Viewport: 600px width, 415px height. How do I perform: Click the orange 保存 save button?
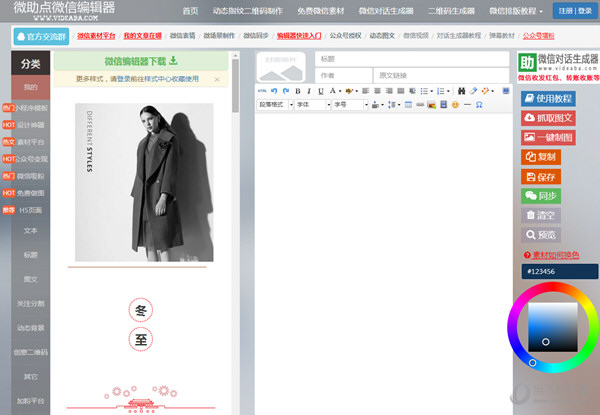(x=541, y=177)
